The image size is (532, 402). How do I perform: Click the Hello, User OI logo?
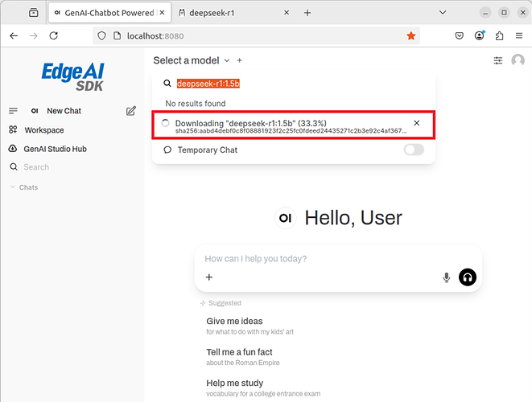285,218
